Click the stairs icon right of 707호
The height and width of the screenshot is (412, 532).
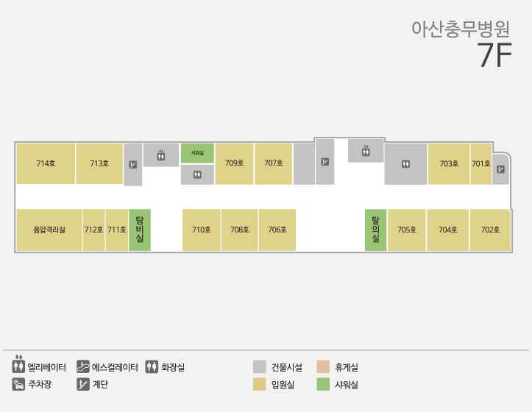click(324, 162)
